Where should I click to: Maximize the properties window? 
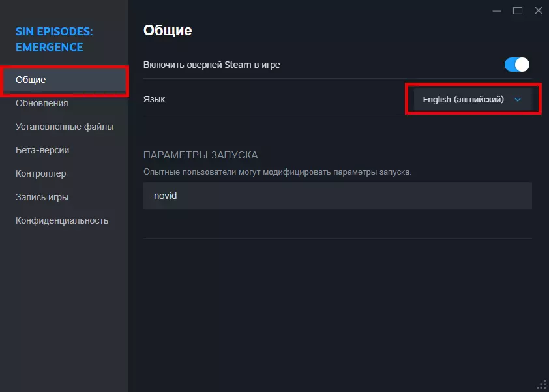coord(518,10)
